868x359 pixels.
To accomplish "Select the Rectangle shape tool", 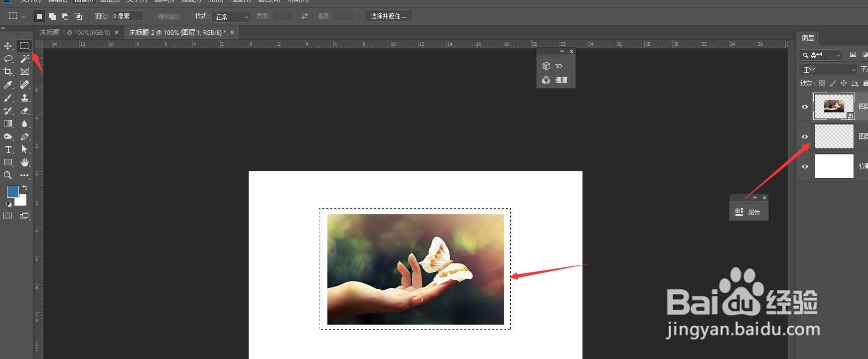I will (8, 162).
